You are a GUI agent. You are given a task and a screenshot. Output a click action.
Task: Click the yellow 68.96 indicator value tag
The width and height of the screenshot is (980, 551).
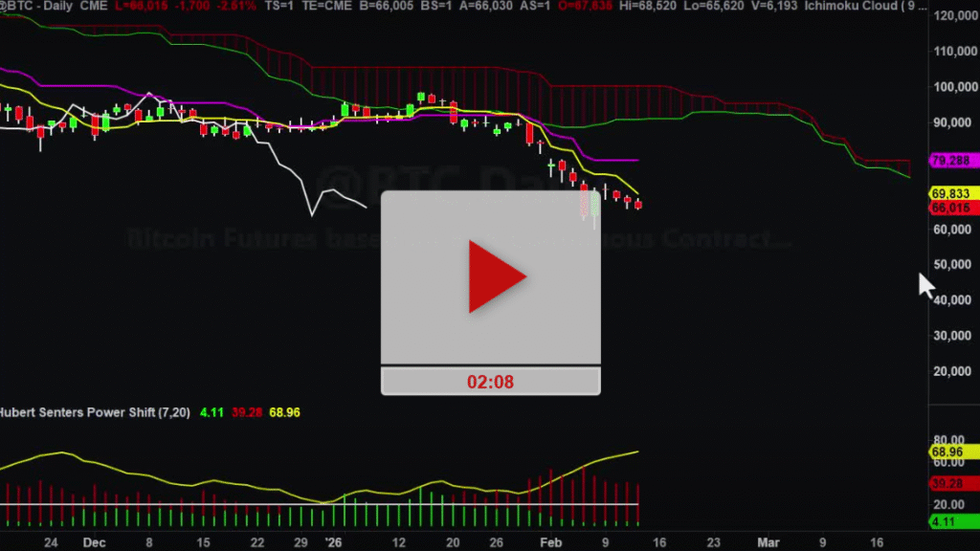[x=949, y=451]
